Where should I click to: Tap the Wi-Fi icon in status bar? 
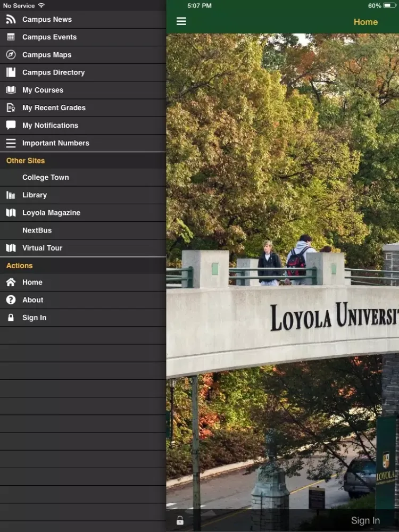click(41, 5)
